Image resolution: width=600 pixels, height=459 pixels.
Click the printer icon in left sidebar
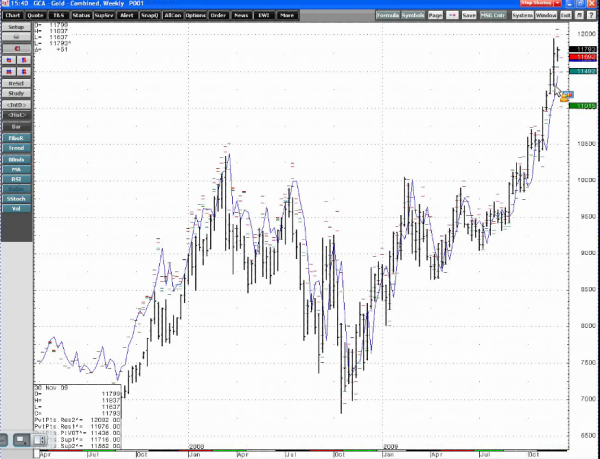point(17,37)
